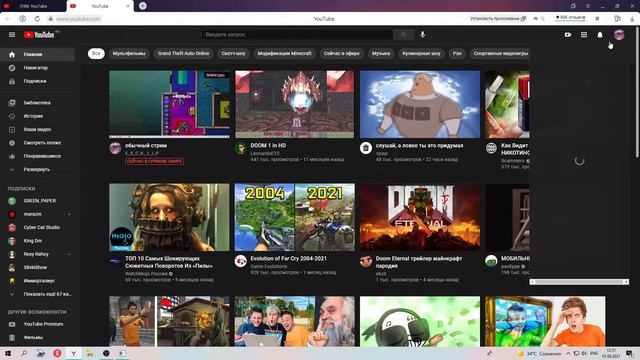This screenshot has width=640, height=360.
Task: Start voice search with the microphone
Action: pyautogui.click(x=422, y=35)
